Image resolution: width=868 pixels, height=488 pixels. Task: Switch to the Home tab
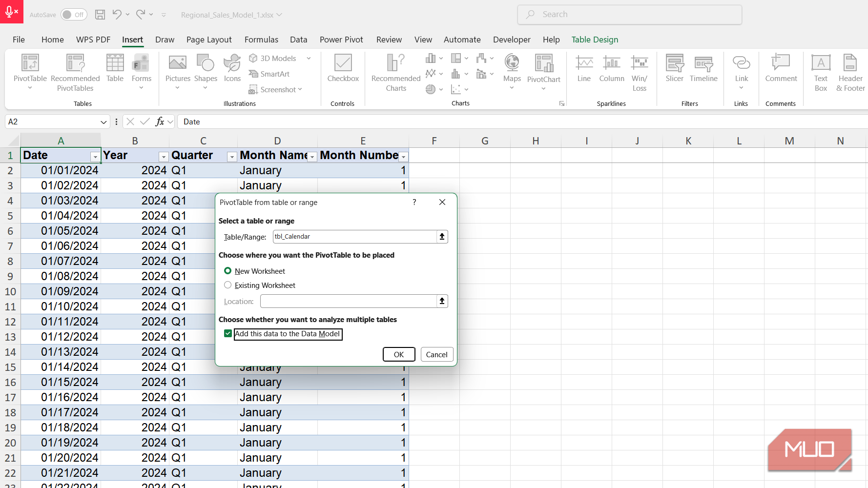(53, 40)
